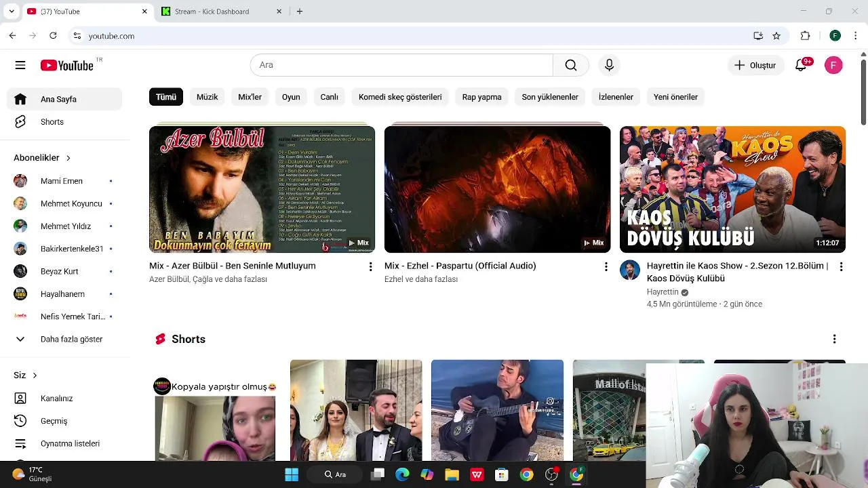Screen dimensions: 868x488
Task: Bookmark this page with the star
Action: coord(776,36)
